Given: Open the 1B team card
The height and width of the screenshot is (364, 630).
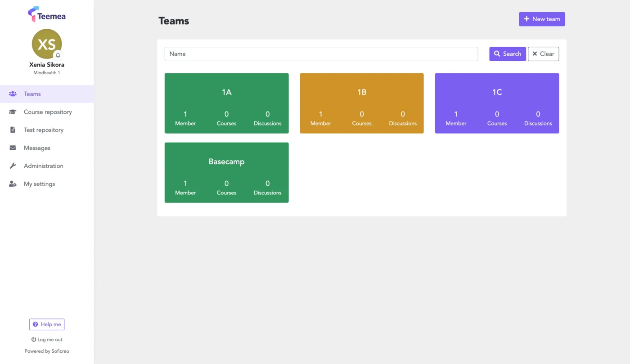Looking at the screenshot, I should [362, 103].
